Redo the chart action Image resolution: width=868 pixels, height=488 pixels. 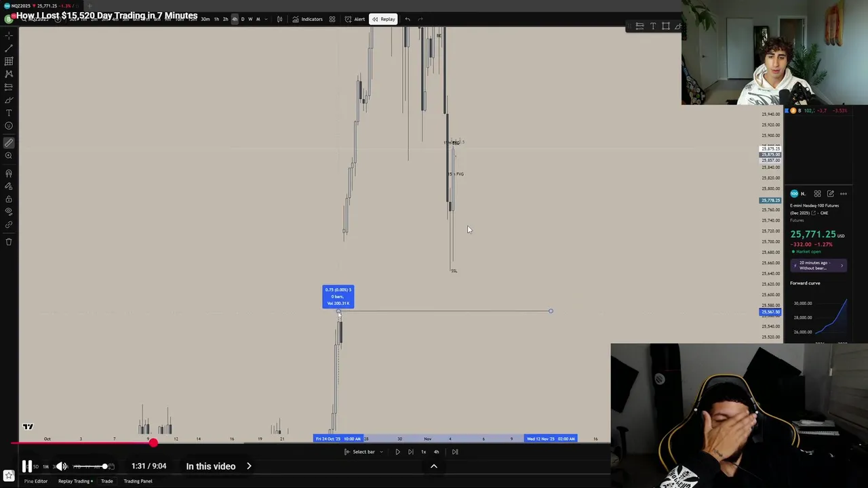pyautogui.click(x=420, y=19)
